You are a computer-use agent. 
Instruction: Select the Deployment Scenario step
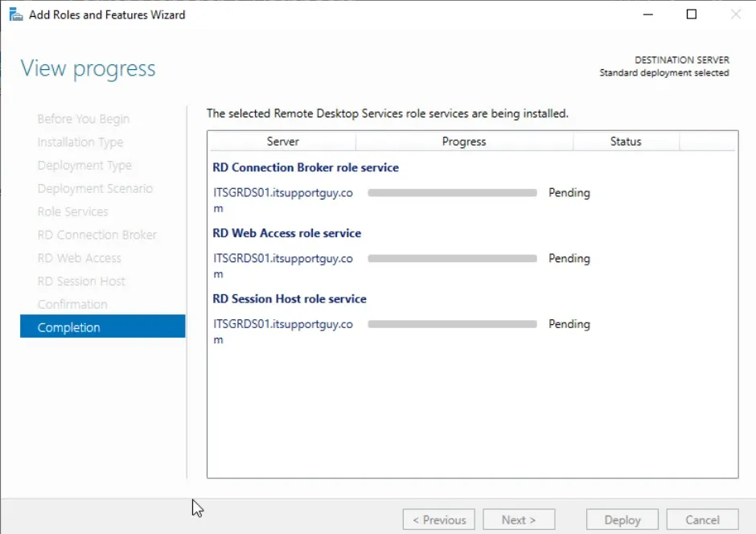pyautogui.click(x=95, y=188)
